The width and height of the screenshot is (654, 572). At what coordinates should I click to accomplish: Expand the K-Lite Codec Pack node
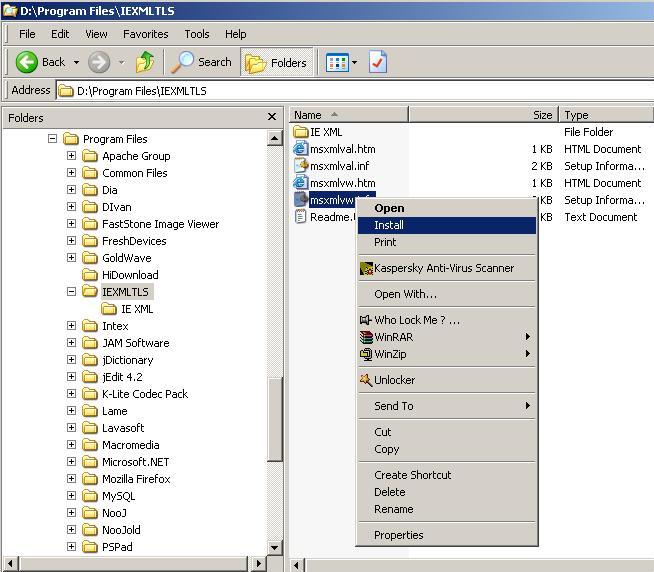click(x=71, y=394)
